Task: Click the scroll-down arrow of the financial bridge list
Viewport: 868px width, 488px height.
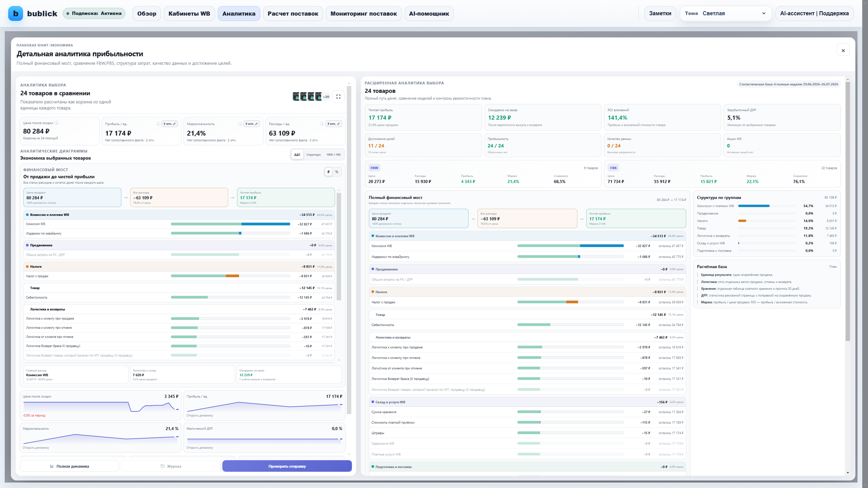Action: [339, 360]
